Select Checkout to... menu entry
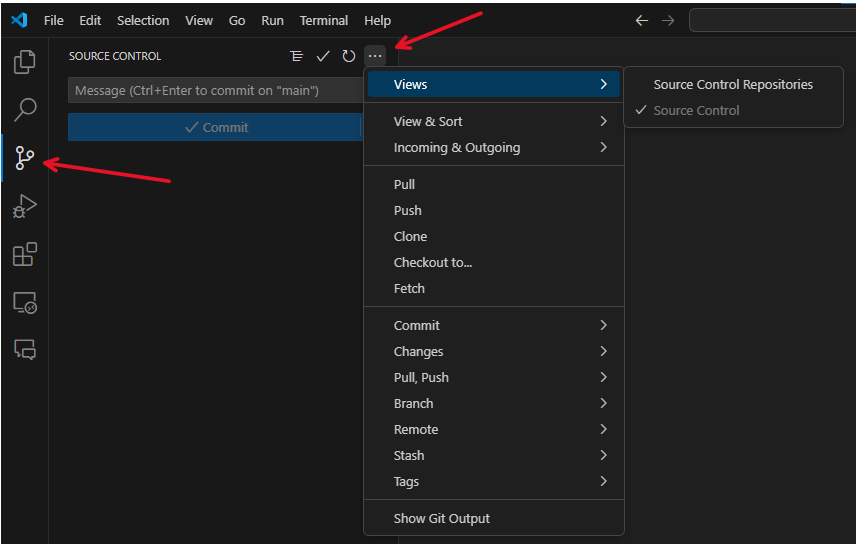Viewport: 856px width, 544px height. tap(433, 262)
